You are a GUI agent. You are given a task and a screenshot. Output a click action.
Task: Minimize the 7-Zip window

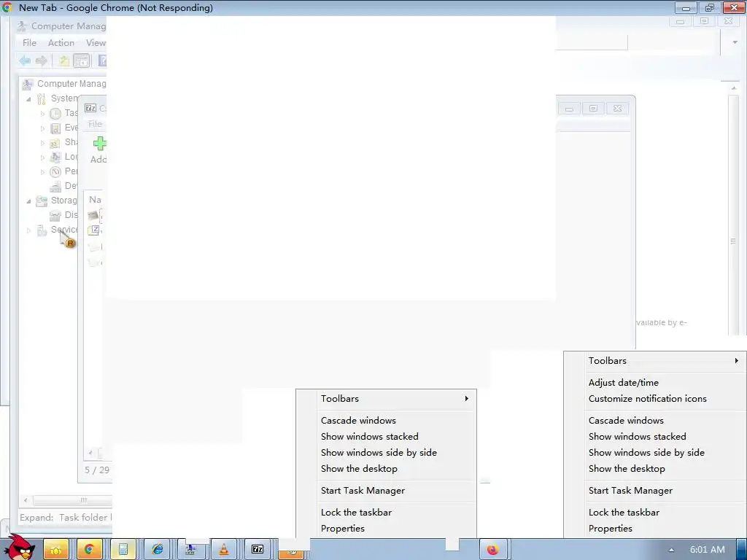[569, 109]
